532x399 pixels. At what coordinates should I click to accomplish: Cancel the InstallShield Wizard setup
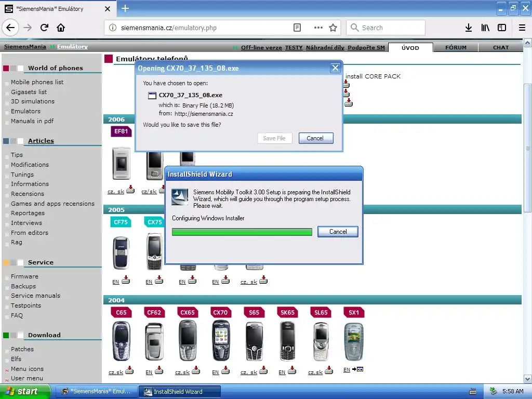338,232
